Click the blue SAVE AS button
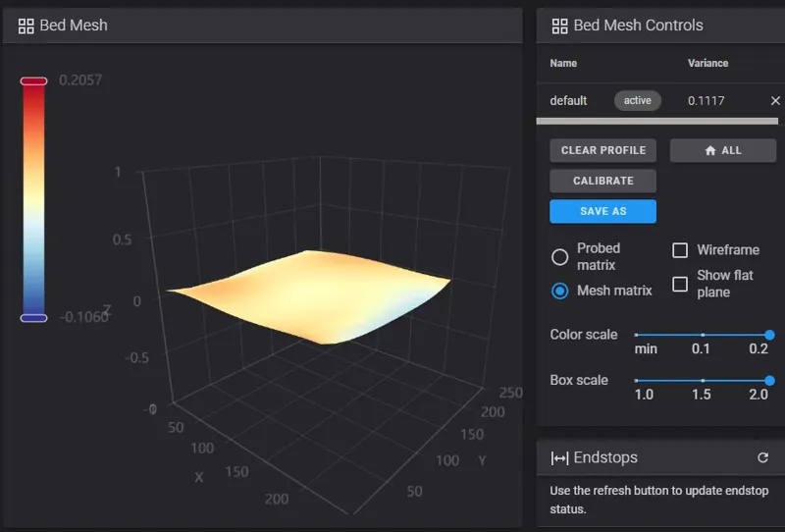Screen dimensions: 785x532 [602, 211]
